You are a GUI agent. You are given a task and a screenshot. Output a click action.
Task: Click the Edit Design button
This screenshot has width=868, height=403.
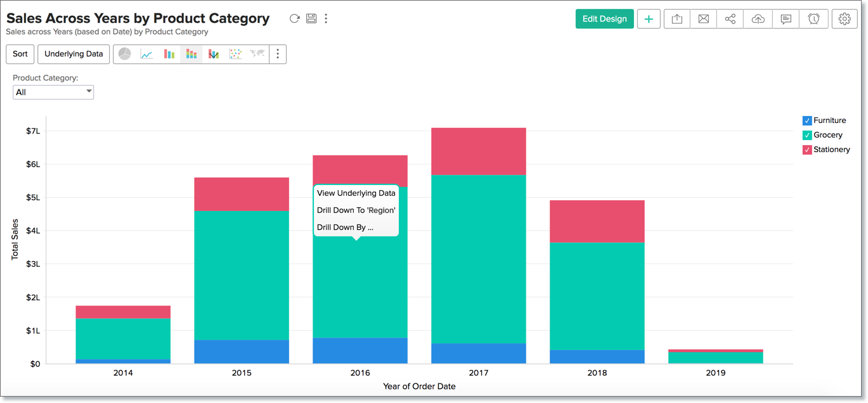604,18
